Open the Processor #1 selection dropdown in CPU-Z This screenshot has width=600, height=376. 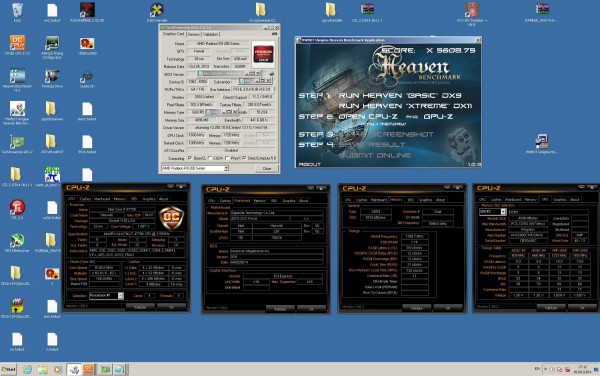point(106,296)
